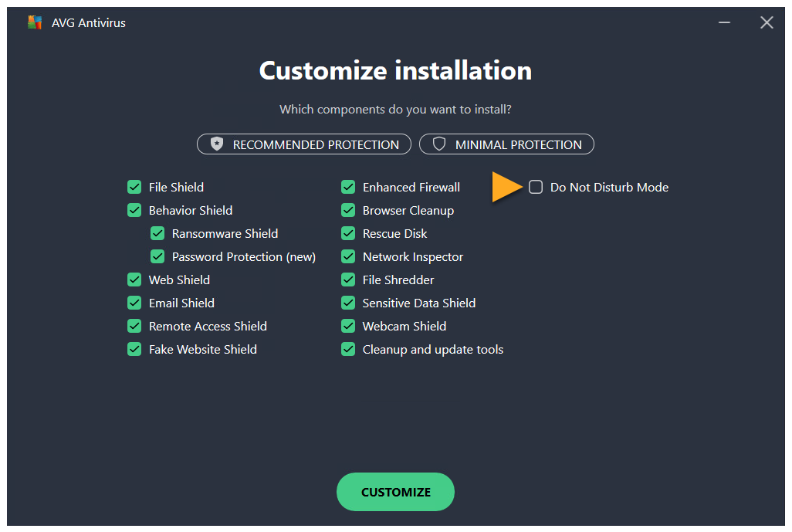Deselect Password Protection (new) checkbox
792x532 pixels.
tap(157, 256)
